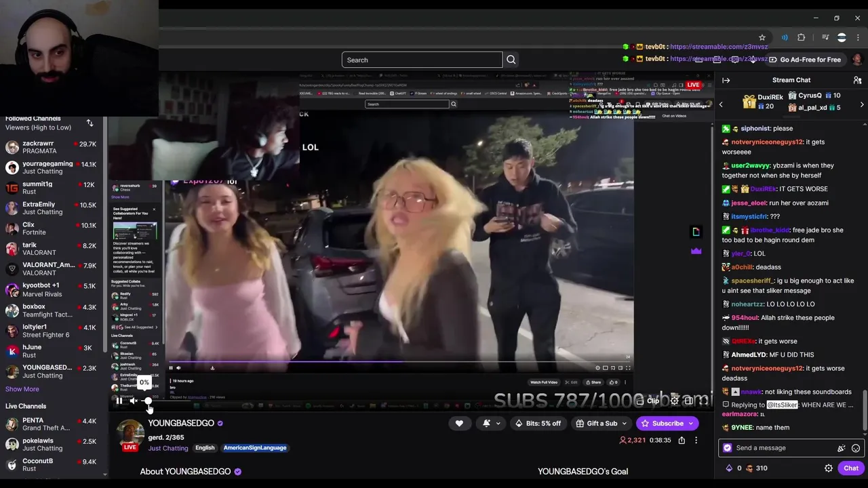Image resolution: width=868 pixels, height=488 pixels.
Task: Click the search magnifier button
Action: click(511, 60)
